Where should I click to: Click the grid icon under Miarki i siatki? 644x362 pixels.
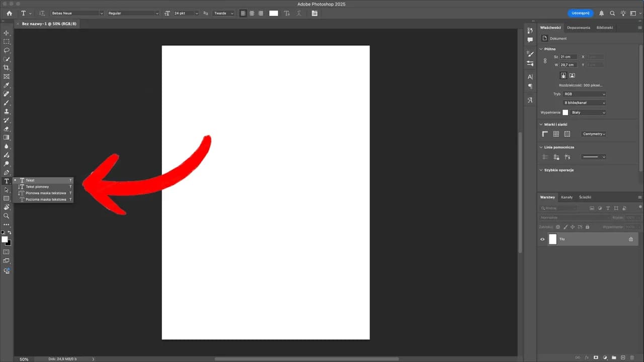tap(556, 134)
